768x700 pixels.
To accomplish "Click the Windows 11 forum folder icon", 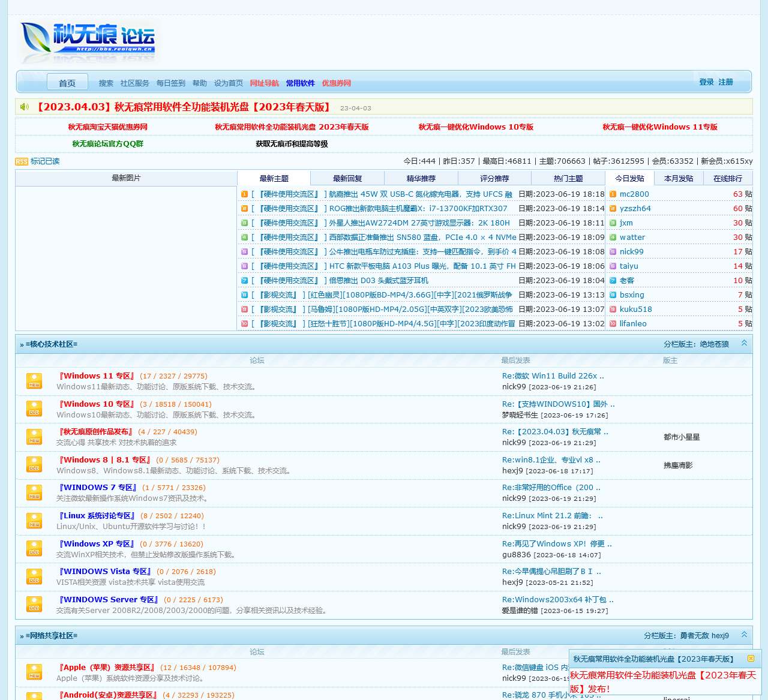I will (x=34, y=381).
